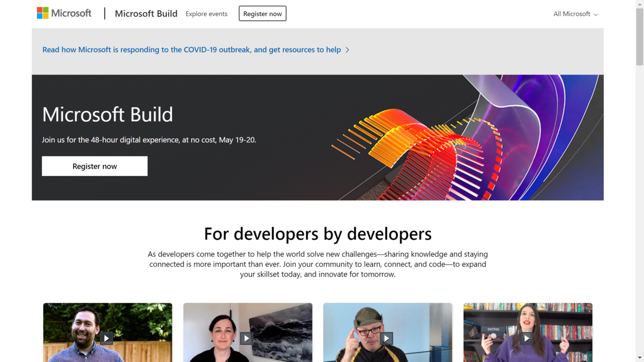This screenshot has height=362, width=644.
Task: Open the COVID-19 response resources link
Action: coord(196,50)
